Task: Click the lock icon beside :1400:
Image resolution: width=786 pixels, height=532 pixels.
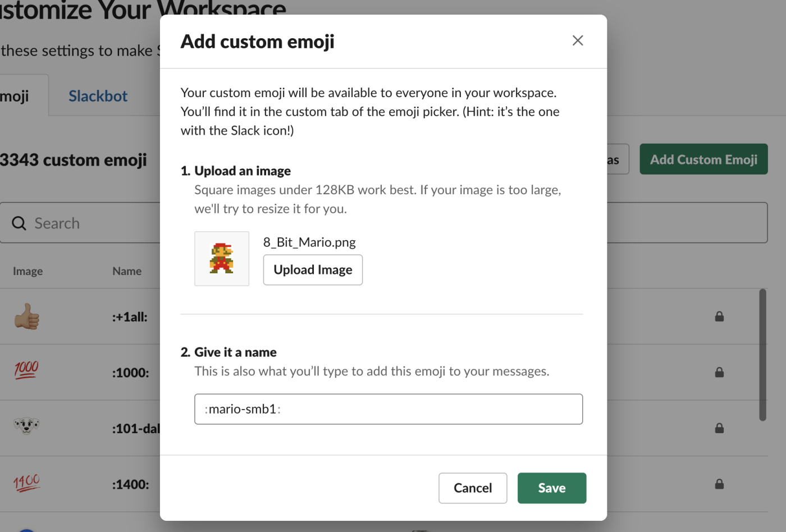Action: coord(719,484)
